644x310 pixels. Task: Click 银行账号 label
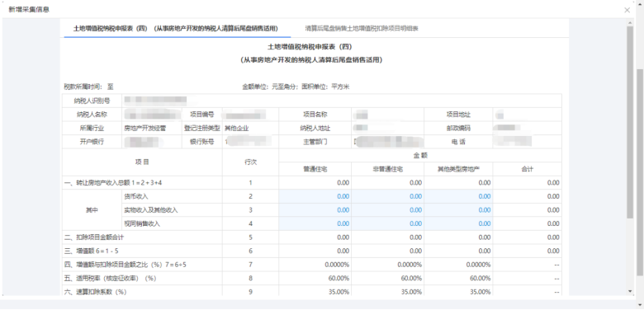201,142
